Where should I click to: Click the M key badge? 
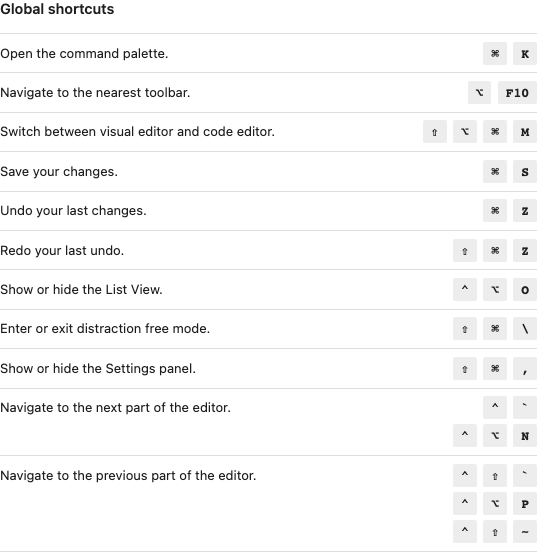(x=525, y=132)
